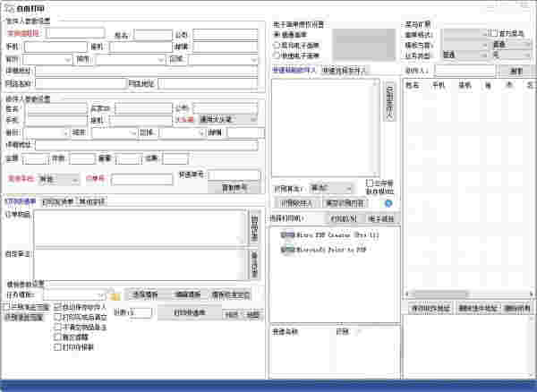537x392 pixels.
Task: Click the get tracking number button
Action: pyautogui.click(x=234, y=188)
